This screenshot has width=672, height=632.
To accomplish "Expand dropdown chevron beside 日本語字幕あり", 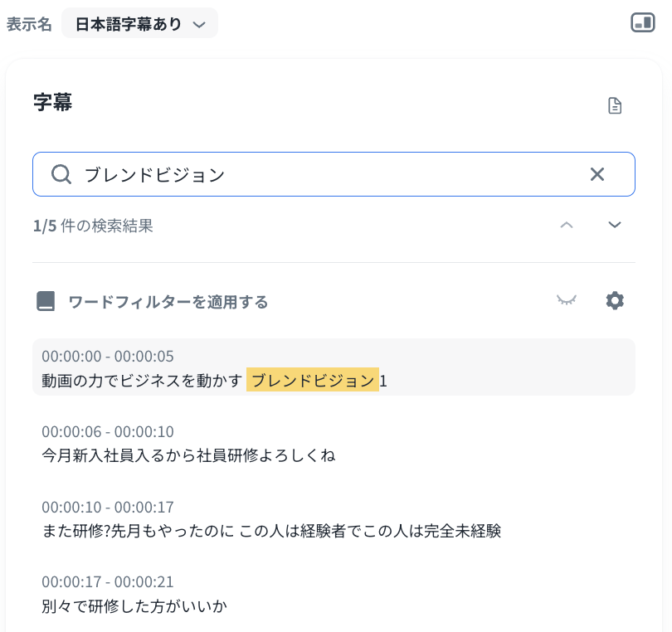I will click(199, 25).
